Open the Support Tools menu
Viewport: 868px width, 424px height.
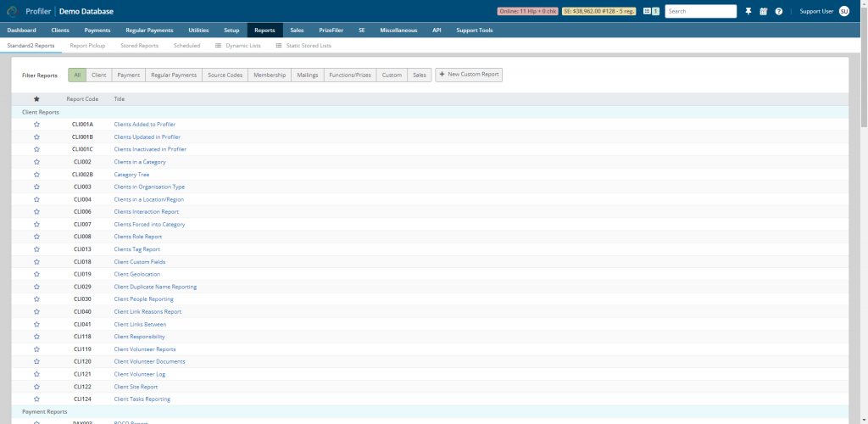(x=475, y=31)
